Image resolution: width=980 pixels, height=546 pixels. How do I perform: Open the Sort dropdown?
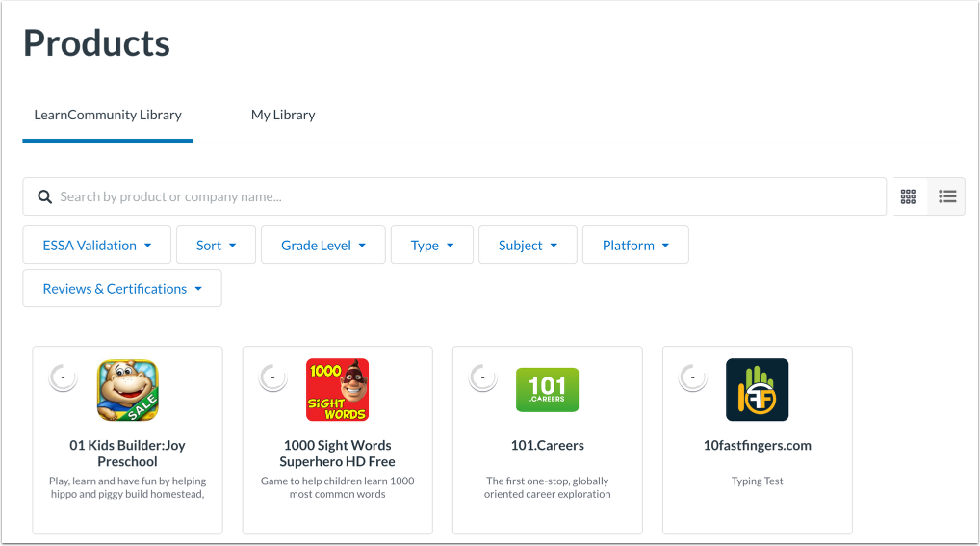(217, 246)
